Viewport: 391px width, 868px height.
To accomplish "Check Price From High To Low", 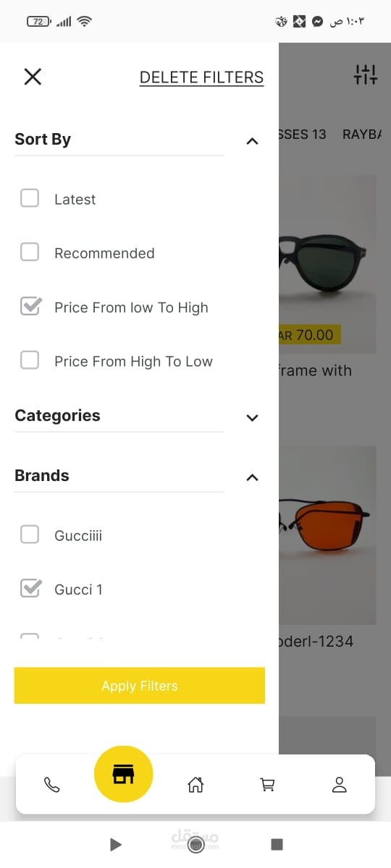I will (x=30, y=360).
